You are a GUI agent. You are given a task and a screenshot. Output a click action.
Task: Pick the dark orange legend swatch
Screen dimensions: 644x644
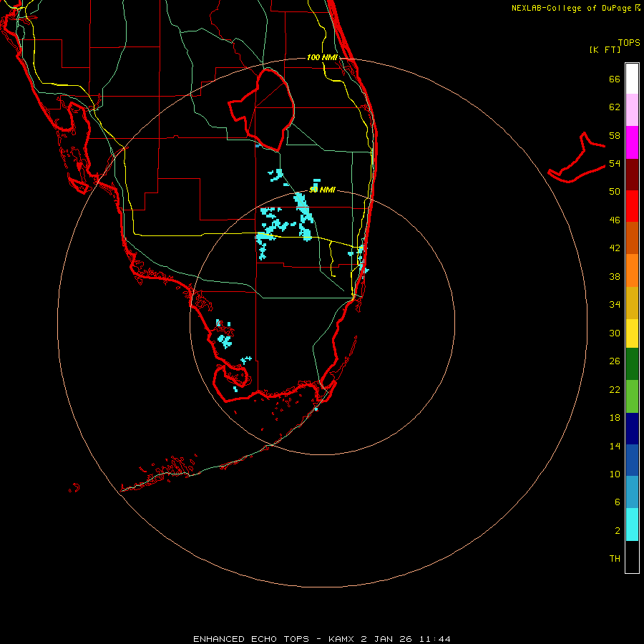pyautogui.click(x=632, y=238)
